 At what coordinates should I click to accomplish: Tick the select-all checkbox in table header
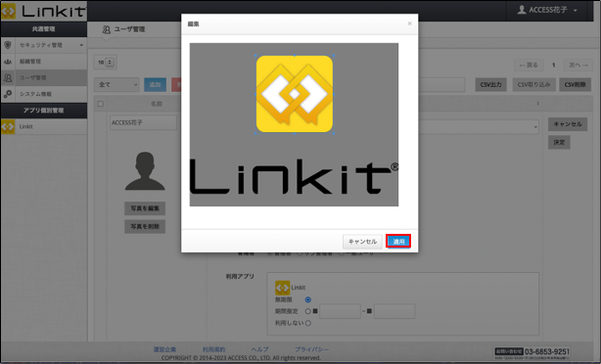[x=101, y=104]
